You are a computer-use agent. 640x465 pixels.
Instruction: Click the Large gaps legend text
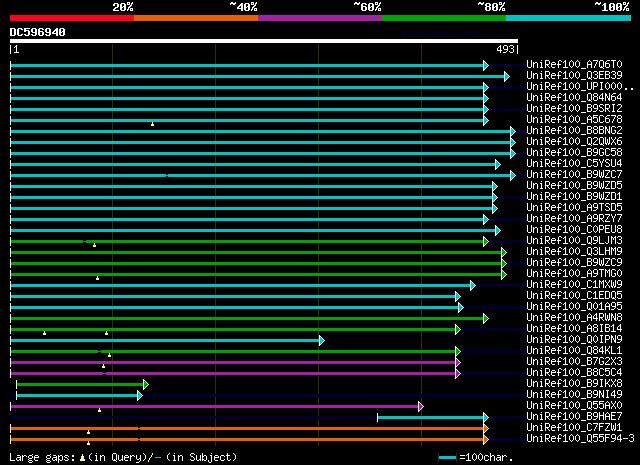coord(123,457)
